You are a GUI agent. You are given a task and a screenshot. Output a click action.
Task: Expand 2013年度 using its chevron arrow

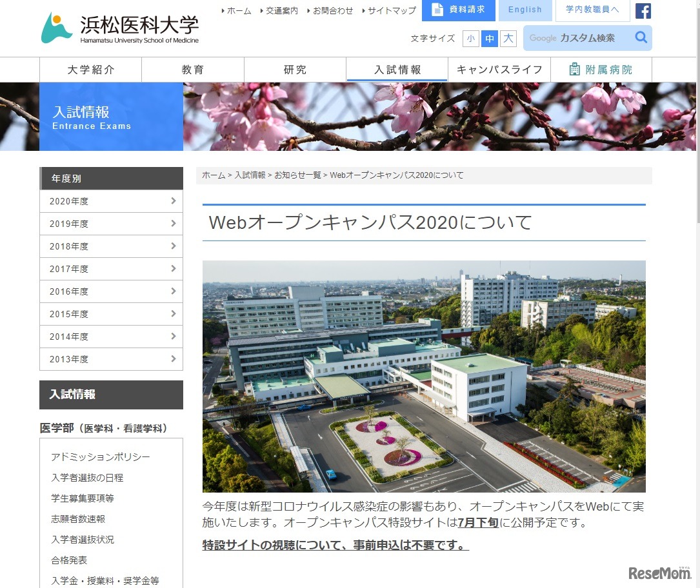173,359
